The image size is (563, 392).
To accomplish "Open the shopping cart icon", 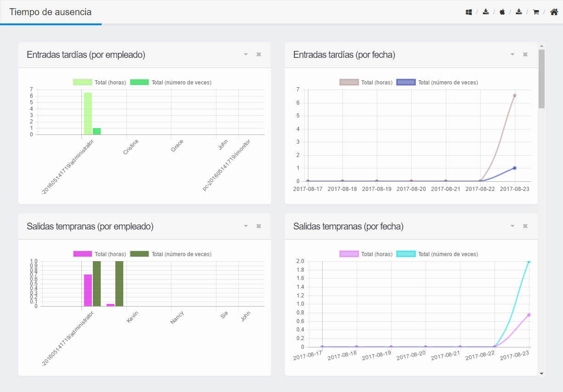I will point(536,12).
